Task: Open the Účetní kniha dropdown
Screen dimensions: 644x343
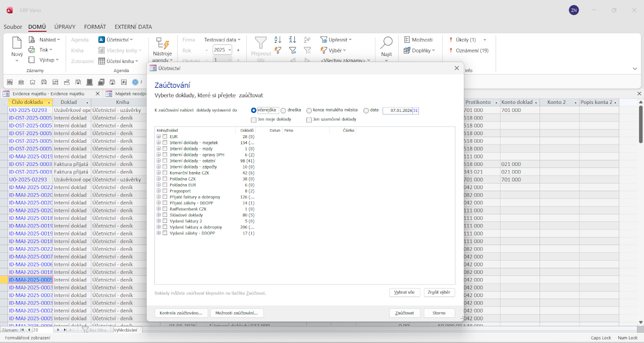Action: click(x=120, y=61)
